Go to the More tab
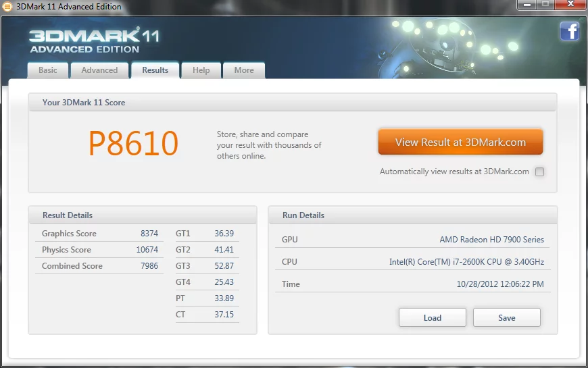588x368 pixels. pyautogui.click(x=244, y=70)
